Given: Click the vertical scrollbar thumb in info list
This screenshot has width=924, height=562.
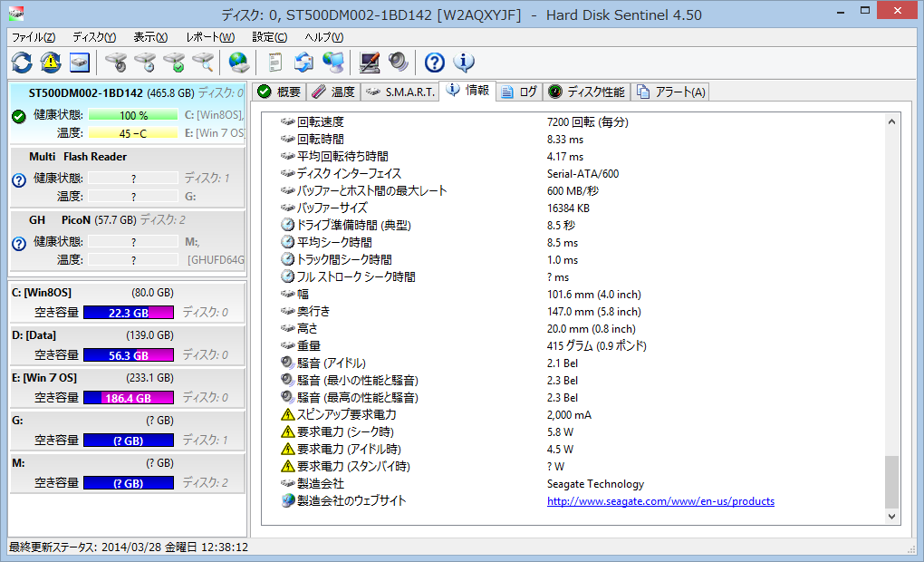Looking at the screenshot, I should click(891, 482).
